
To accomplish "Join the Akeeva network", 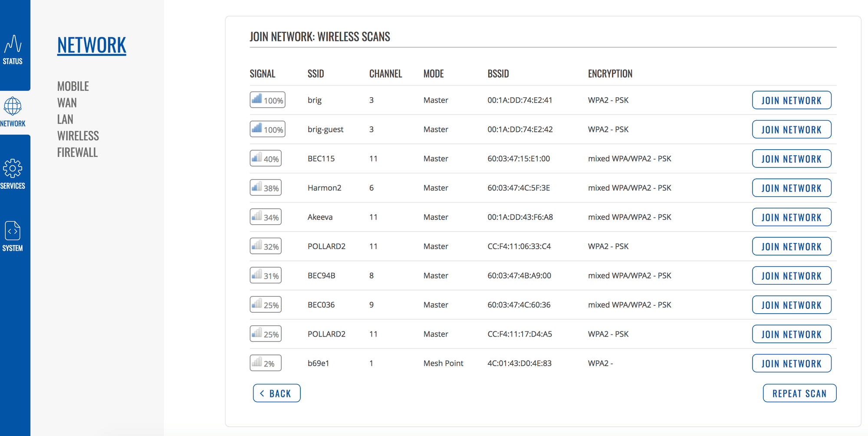I will point(792,217).
